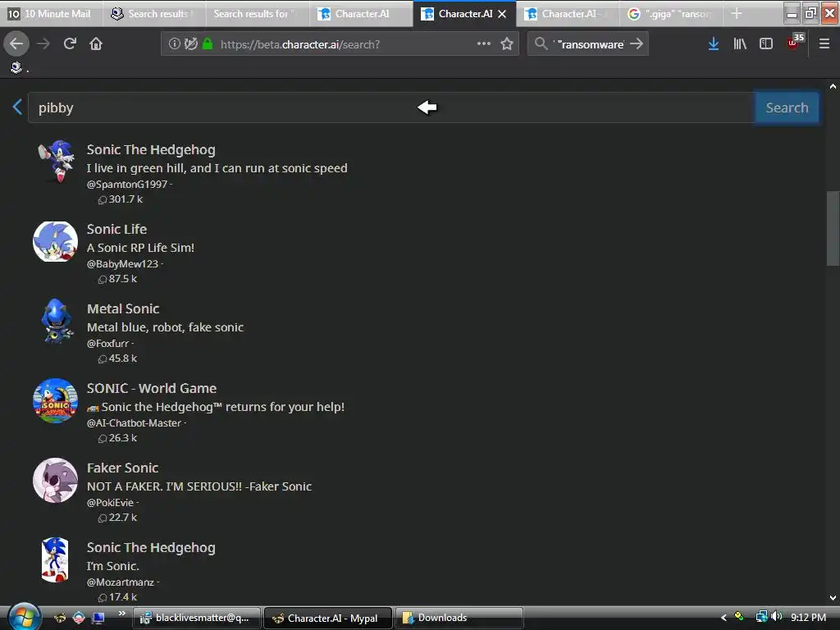The image size is (840, 630).
Task: Switch to Character.AI tab left of active
Action: click(361, 13)
